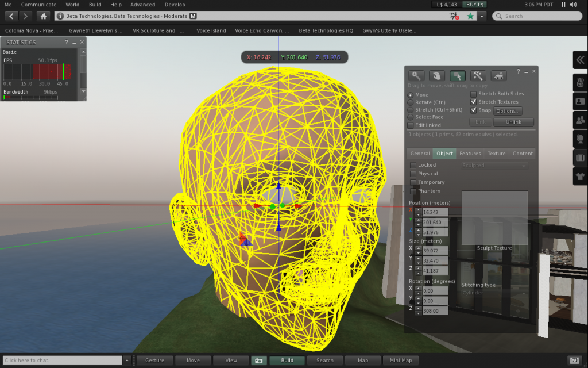Add landmark with the green star icon

point(470,16)
